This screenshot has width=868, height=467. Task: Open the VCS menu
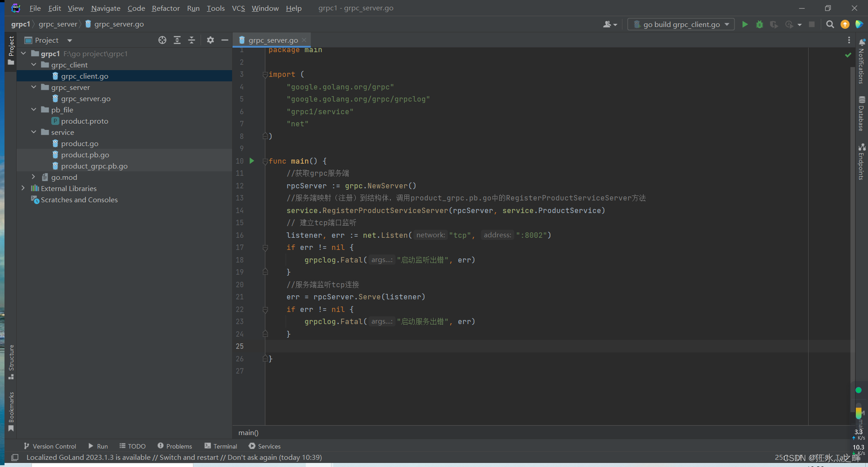(x=238, y=8)
